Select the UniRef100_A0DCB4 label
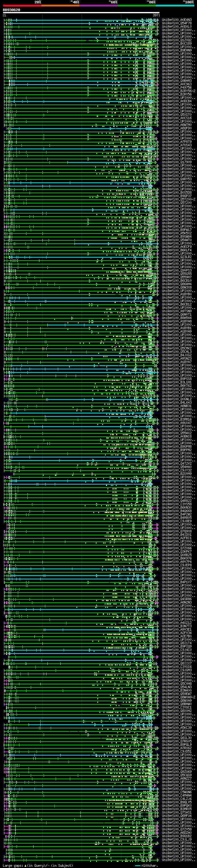 click(176, 101)
